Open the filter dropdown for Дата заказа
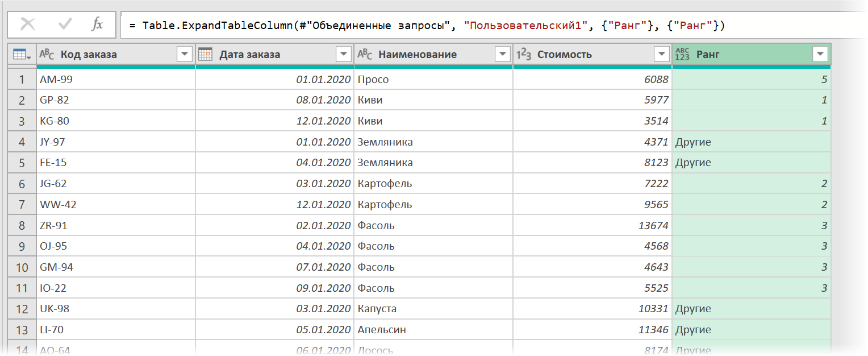The height and width of the screenshot is (356, 868). click(x=343, y=55)
